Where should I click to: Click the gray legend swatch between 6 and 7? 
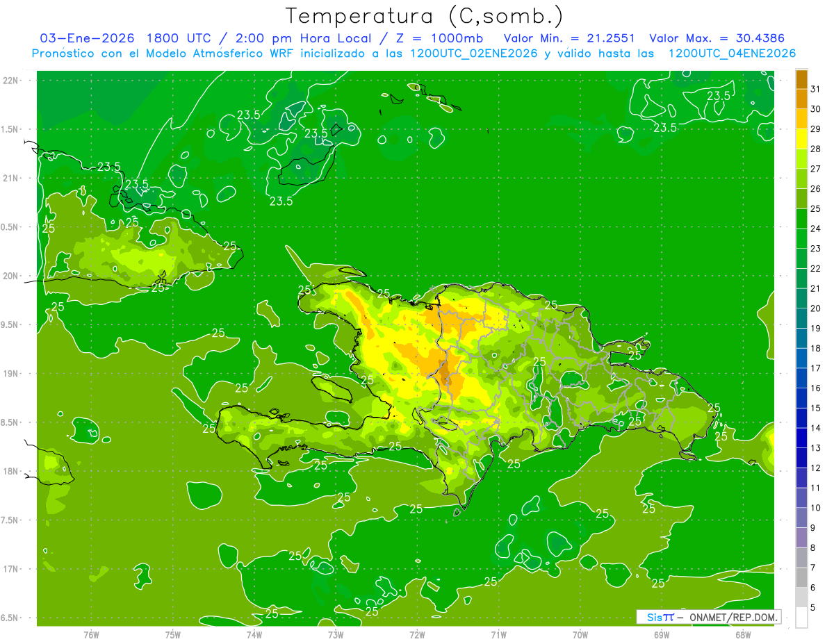tap(801, 578)
